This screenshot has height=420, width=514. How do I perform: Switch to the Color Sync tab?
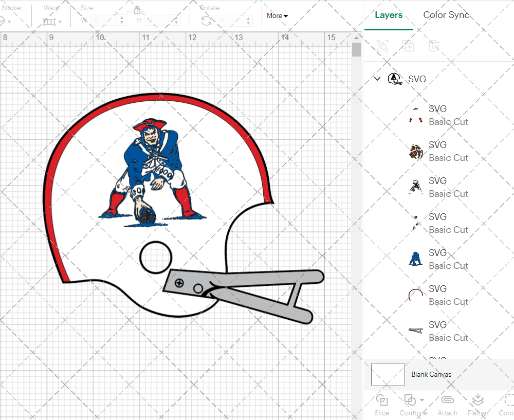point(446,15)
